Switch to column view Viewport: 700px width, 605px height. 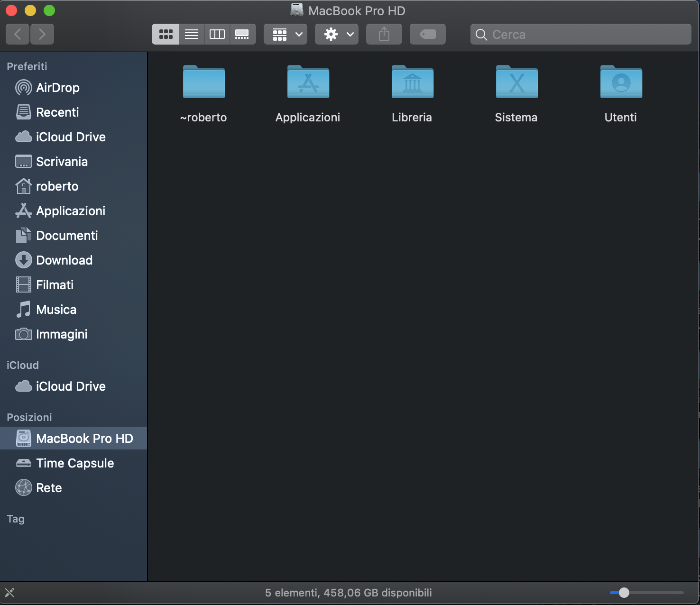(x=217, y=34)
